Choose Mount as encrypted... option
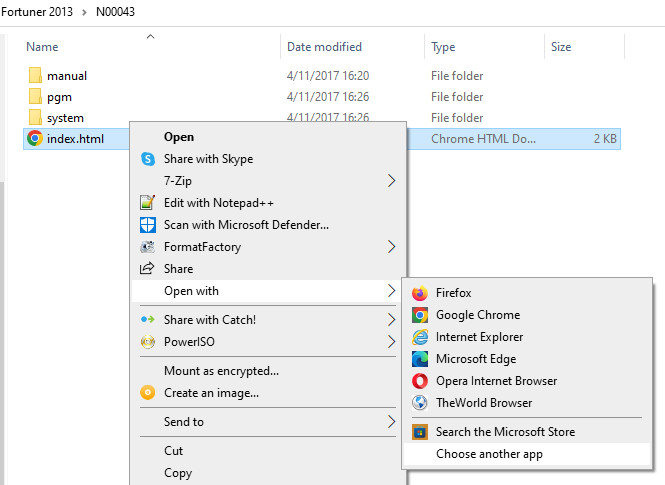665x485 pixels. point(221,371)
